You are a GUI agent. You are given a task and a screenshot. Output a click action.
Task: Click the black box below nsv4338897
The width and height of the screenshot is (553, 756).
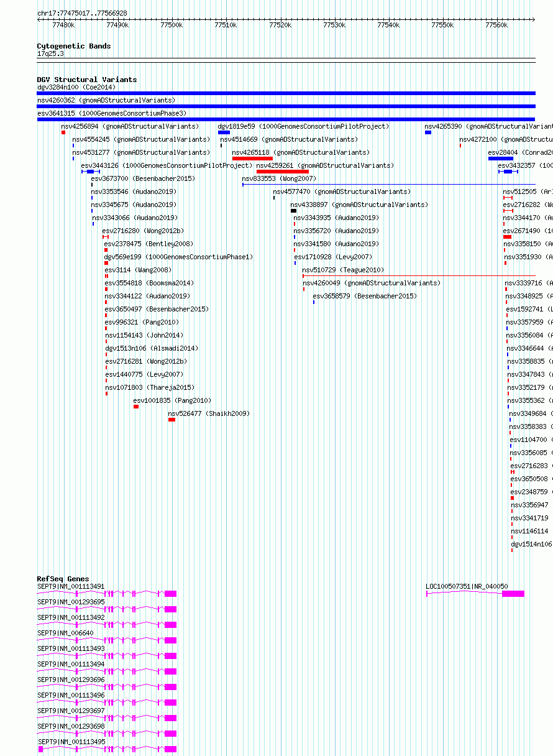tap(293, 211)
